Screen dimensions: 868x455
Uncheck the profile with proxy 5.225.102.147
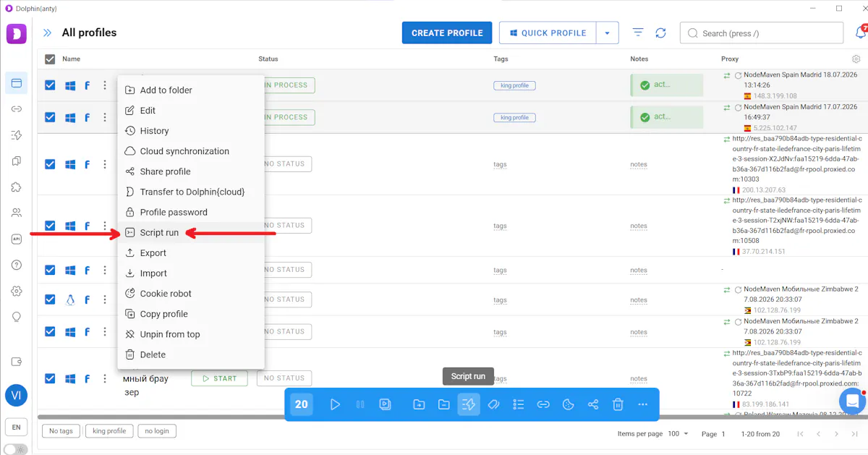[x=50, y=116]
